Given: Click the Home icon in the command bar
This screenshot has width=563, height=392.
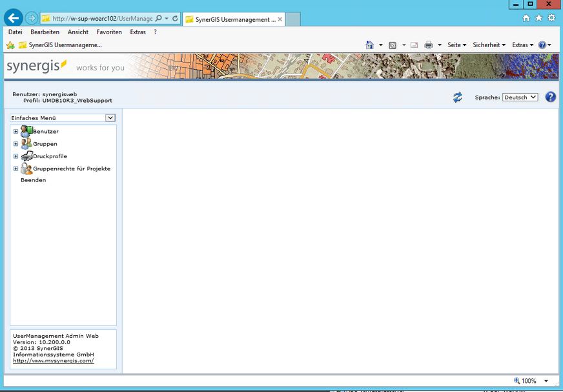Looking at the screenshot, I should (x=369, y=45).
